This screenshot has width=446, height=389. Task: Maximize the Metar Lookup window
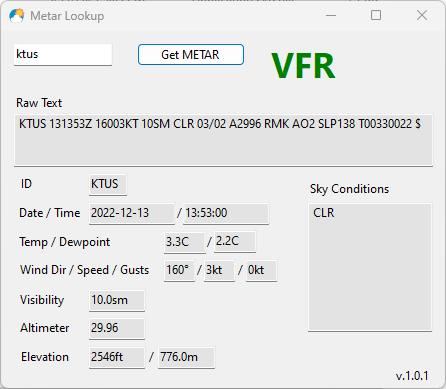pyautogui.click(x=376, y=15)
